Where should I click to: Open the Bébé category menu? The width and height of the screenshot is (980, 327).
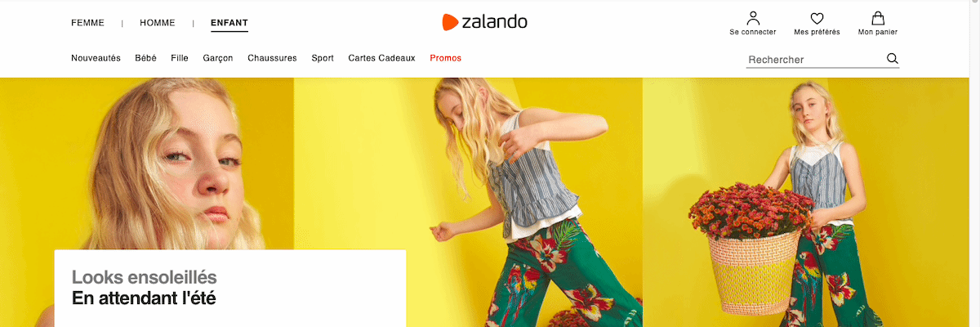146,58
